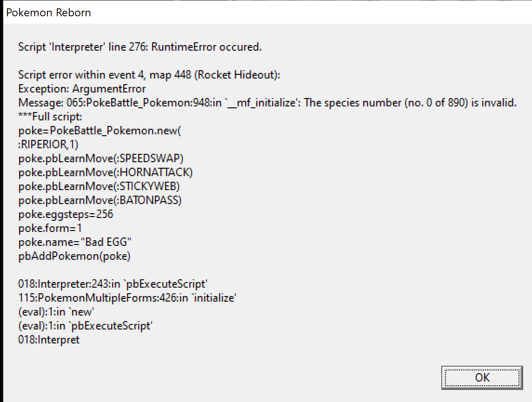532x402 pixels.
Task: Click the Pokemon Reborn title bar text
Action: (x=48, y=13)
